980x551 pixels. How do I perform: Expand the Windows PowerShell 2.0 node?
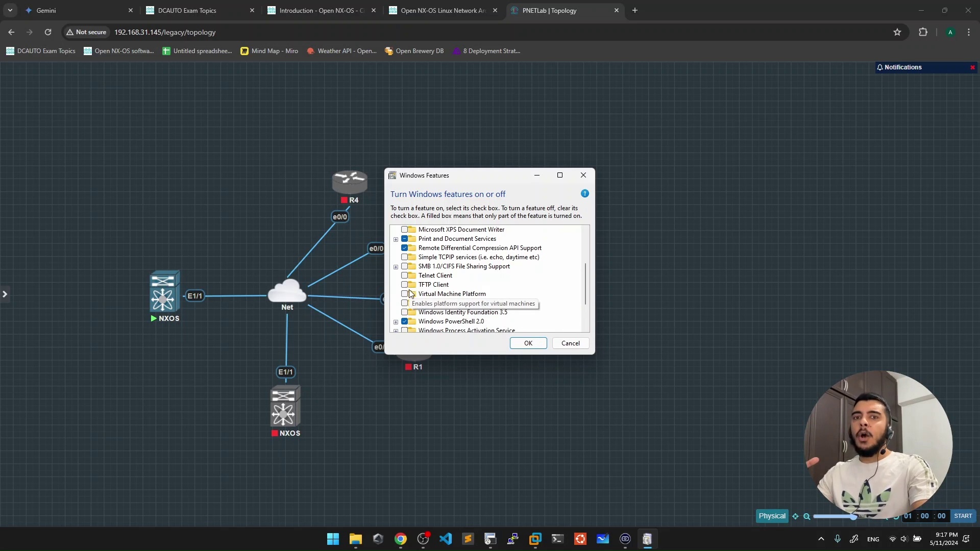tap(396, 322)
